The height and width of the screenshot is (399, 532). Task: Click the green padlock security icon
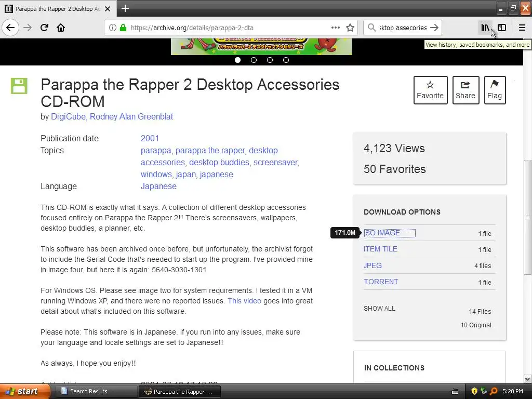pyautogui.click(x=123, y=28)
